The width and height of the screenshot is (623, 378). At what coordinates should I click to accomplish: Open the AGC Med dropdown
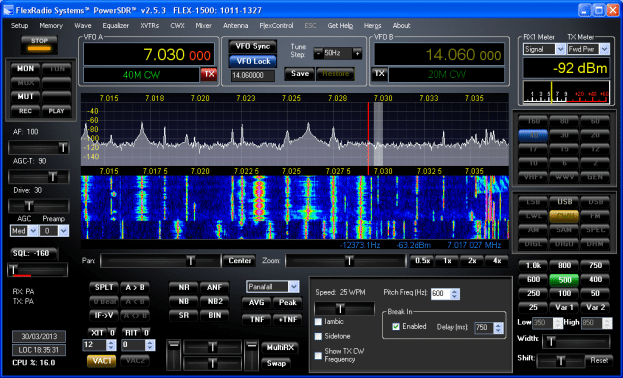pyautogui.click(x=33, y=231)
